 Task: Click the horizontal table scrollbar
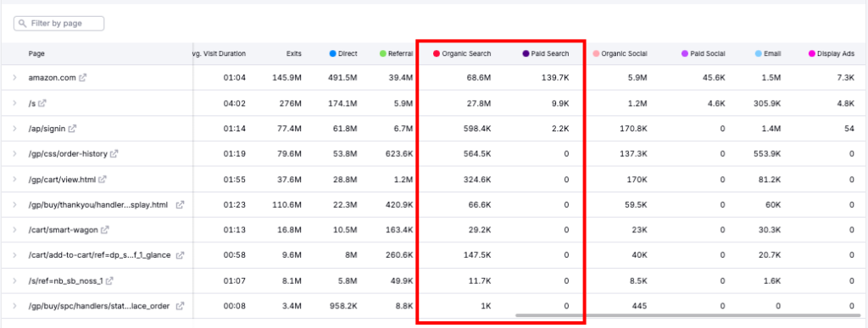[x=688, y=315]
